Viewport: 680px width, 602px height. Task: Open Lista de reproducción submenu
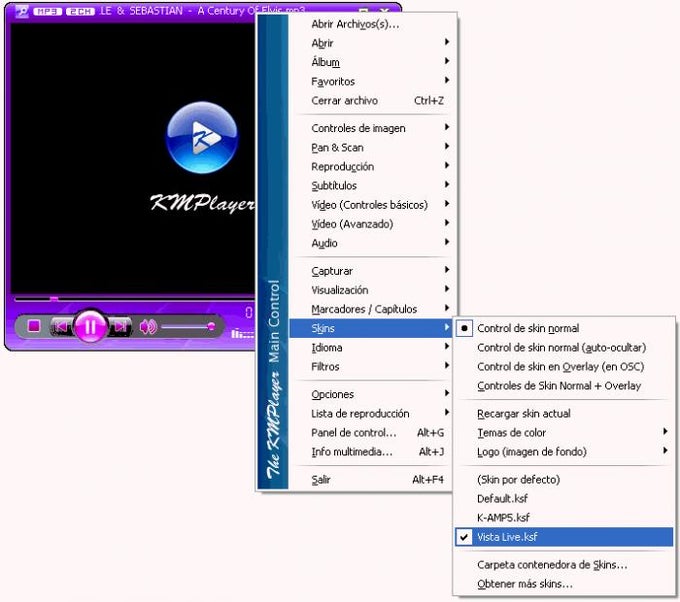tap(372, 413)
